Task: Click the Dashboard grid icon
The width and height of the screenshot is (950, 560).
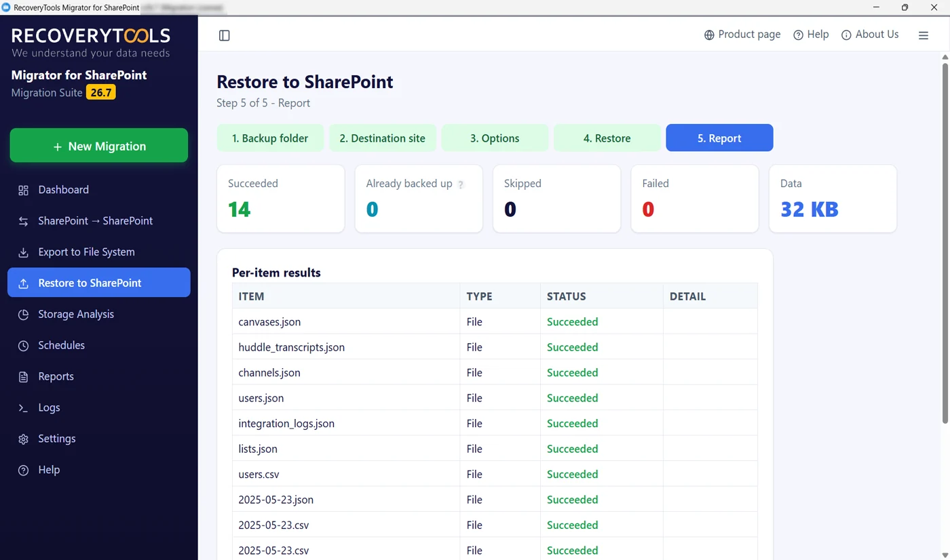Action: [x=23, y=191]
